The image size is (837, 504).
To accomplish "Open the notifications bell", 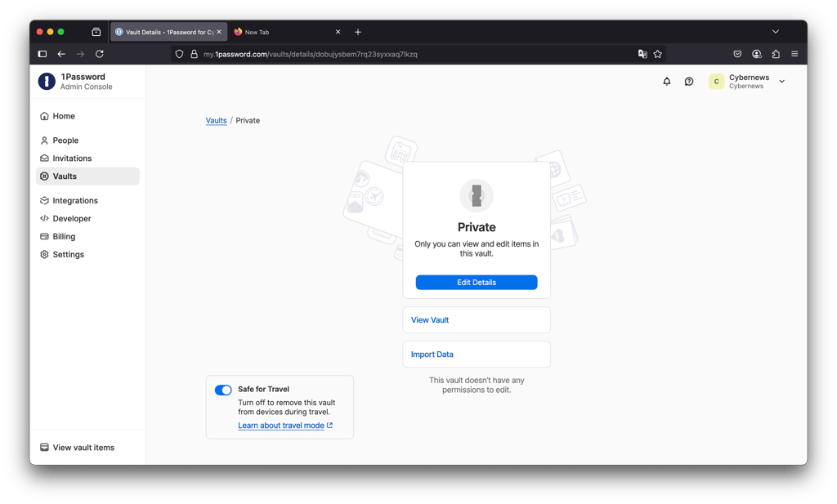I will pyautogui.click(x=667, y=82).
